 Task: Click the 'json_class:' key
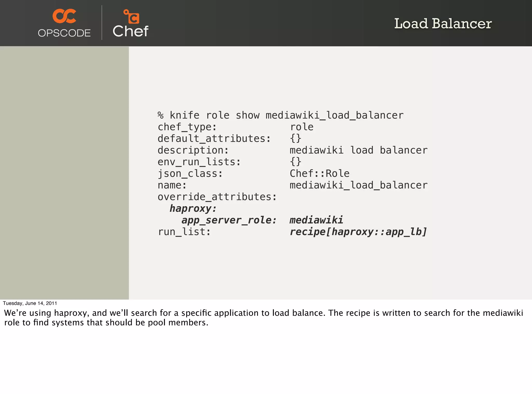coord(190,173)
